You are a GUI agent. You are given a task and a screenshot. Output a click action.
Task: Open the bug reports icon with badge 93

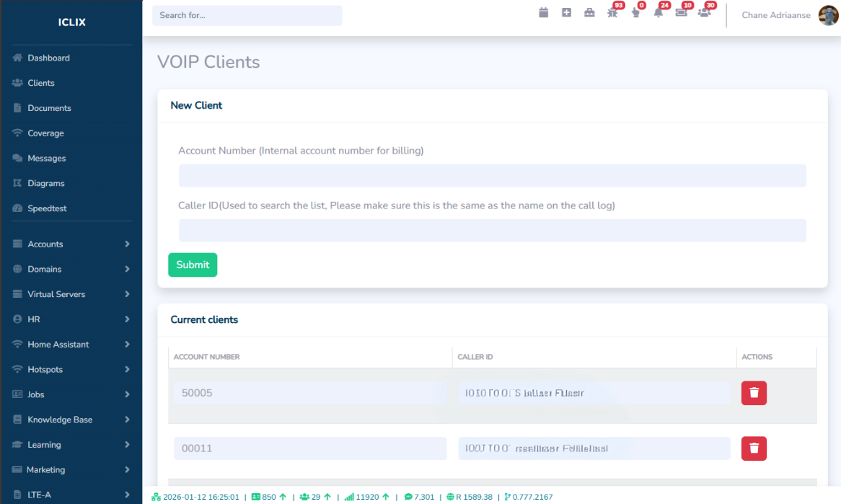coord(612,13)
